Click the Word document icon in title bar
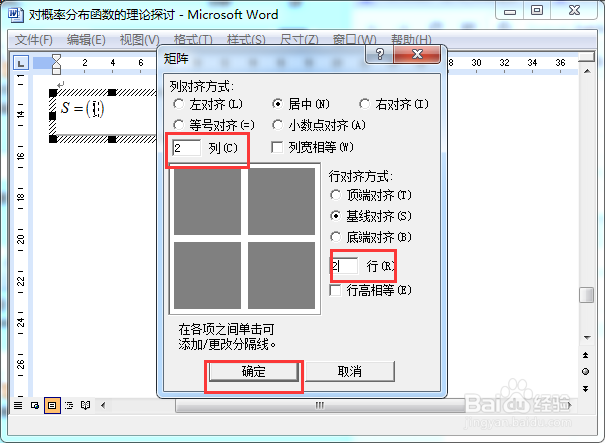The image size is (605, 443). coord(16,14)
